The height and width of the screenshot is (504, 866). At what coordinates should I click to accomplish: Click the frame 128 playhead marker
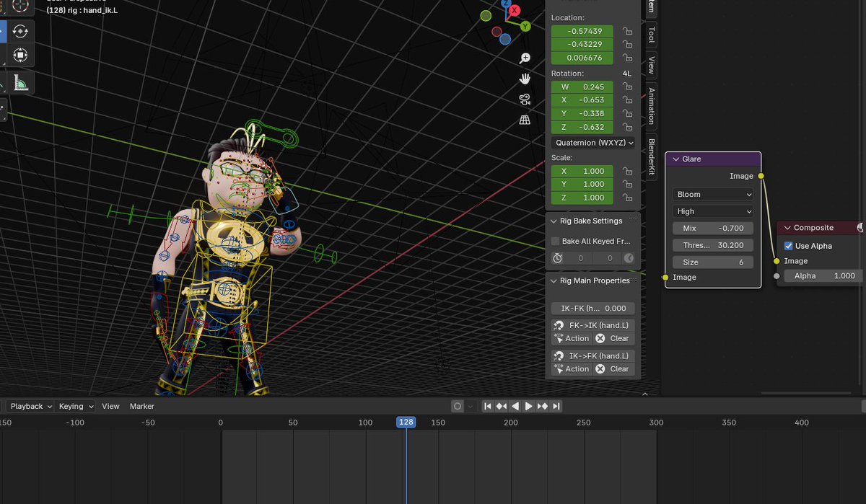point(406,423)
